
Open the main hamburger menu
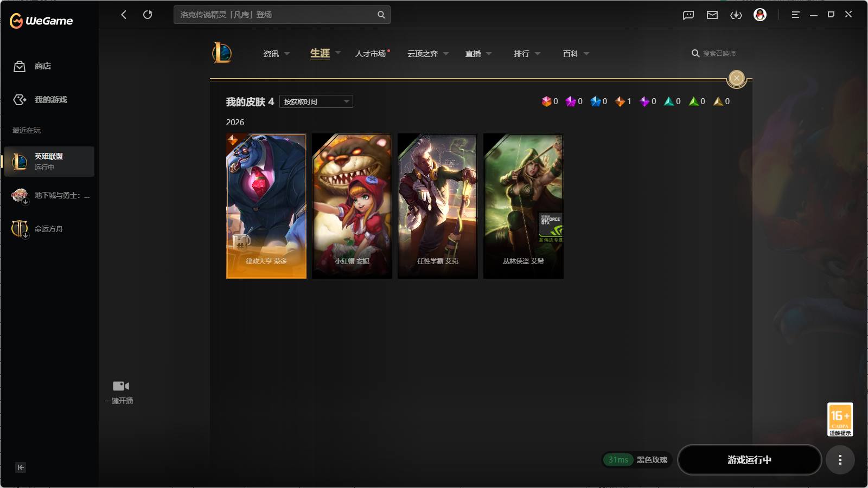(795, 15)
